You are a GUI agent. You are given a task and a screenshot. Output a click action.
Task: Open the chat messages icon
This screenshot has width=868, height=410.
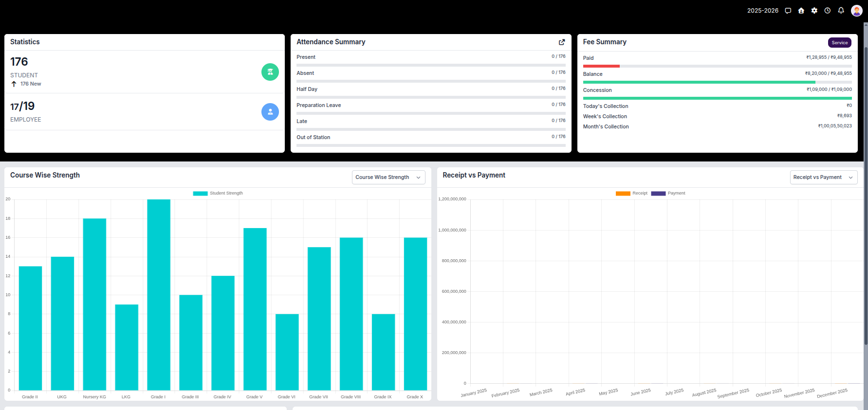pyautogui.click(x=788, y=11)
